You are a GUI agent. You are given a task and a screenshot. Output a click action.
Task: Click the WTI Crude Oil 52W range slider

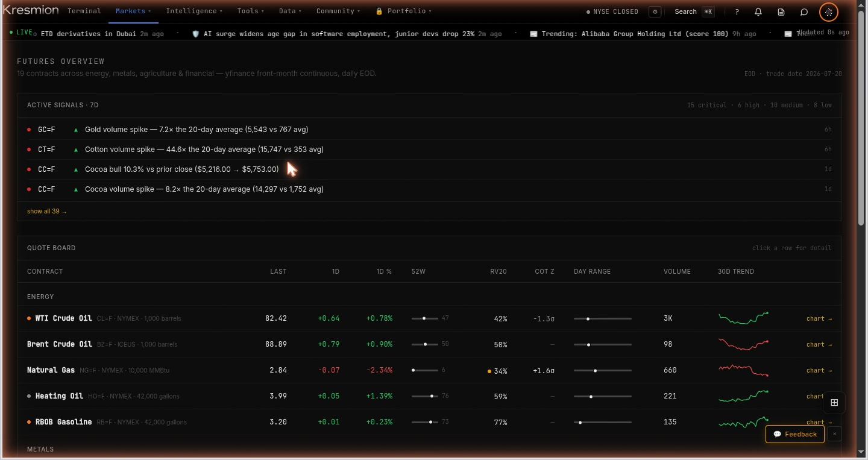click(x=425, y=318)
